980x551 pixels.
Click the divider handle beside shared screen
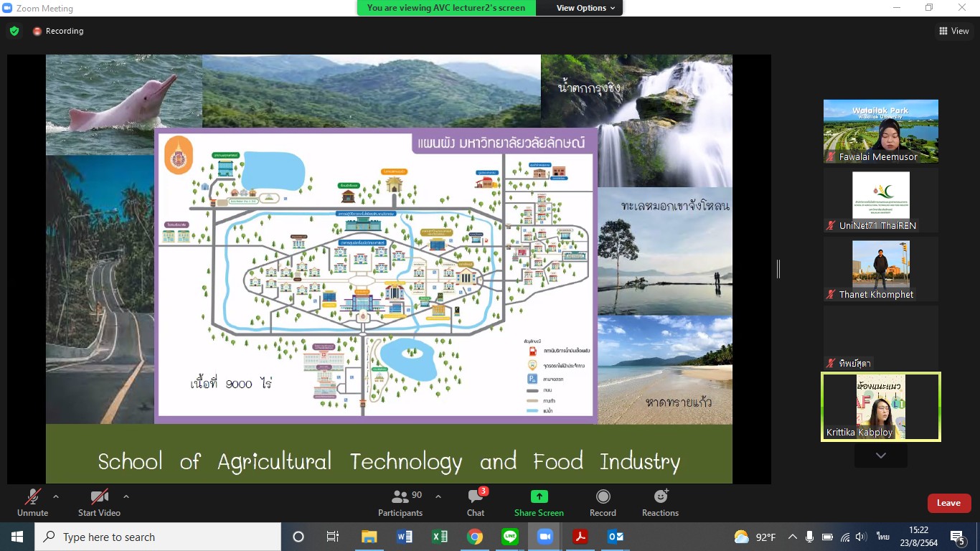(778, 269)
